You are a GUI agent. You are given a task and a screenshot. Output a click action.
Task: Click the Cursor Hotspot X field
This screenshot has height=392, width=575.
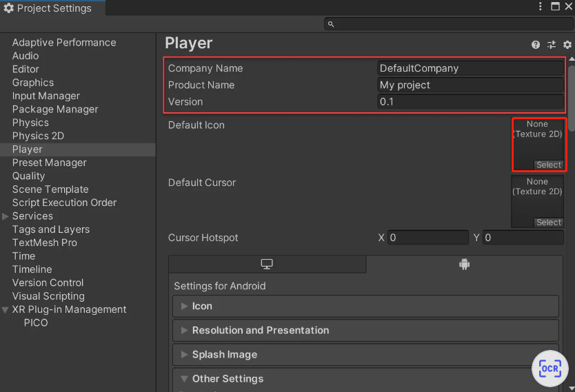click(428, 238)
